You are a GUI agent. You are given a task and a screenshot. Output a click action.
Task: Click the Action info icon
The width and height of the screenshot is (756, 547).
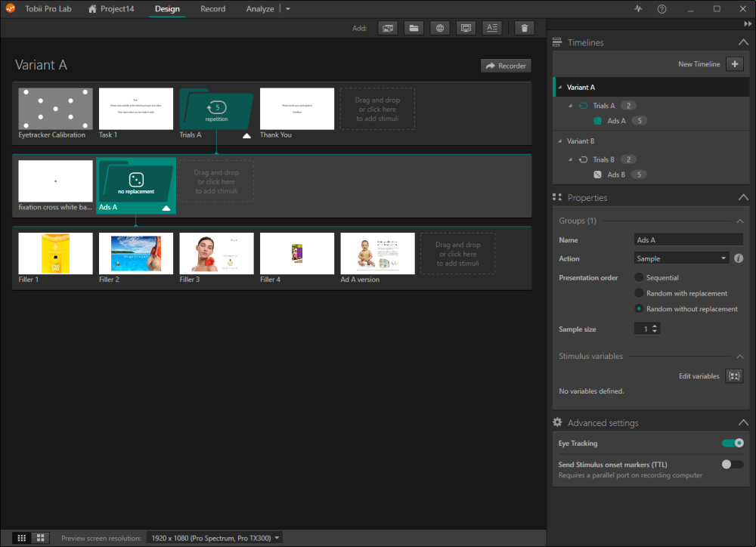tap(738, 258)
